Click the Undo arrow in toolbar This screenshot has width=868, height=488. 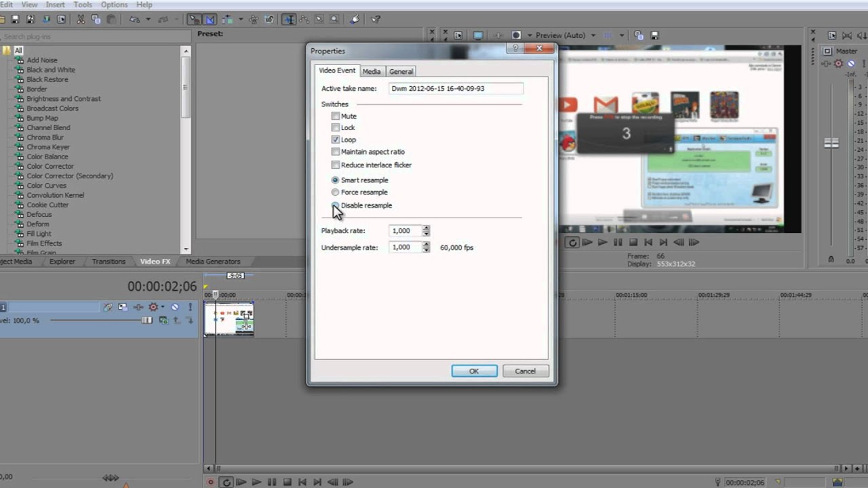pyautogui.click(x=134, y=20)
